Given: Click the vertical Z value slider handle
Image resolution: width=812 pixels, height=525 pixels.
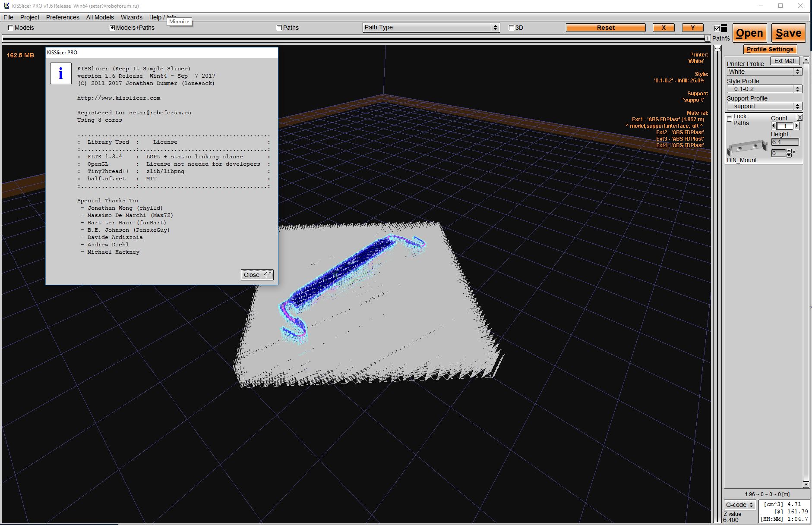Looking at the screenshot, I should 717,49.
